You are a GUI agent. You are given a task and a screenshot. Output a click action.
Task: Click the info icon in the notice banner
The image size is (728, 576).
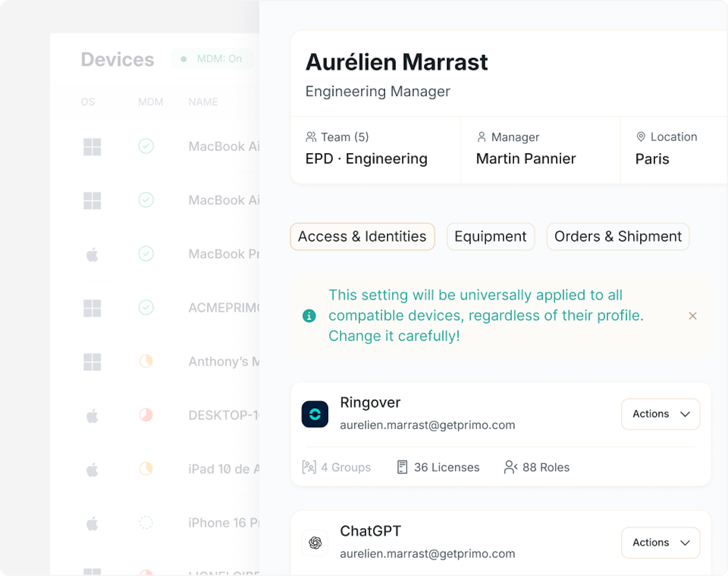309,316
